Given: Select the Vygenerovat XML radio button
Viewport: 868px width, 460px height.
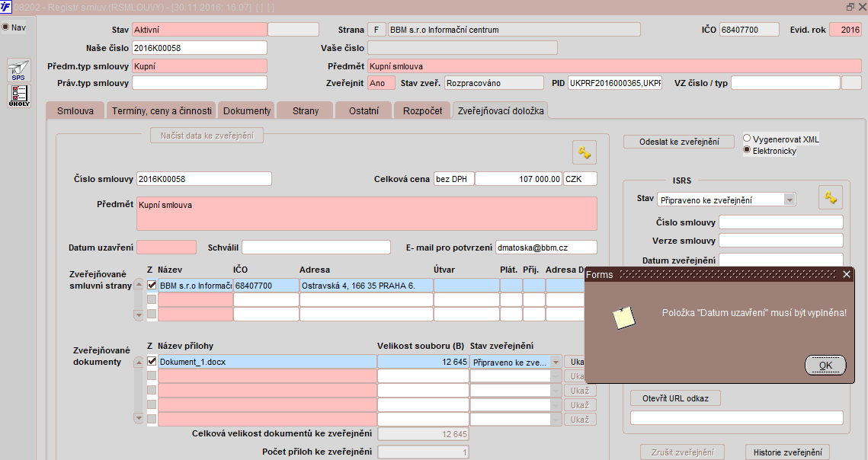Looking at the screenshot, I should click(x=747, y=139).
